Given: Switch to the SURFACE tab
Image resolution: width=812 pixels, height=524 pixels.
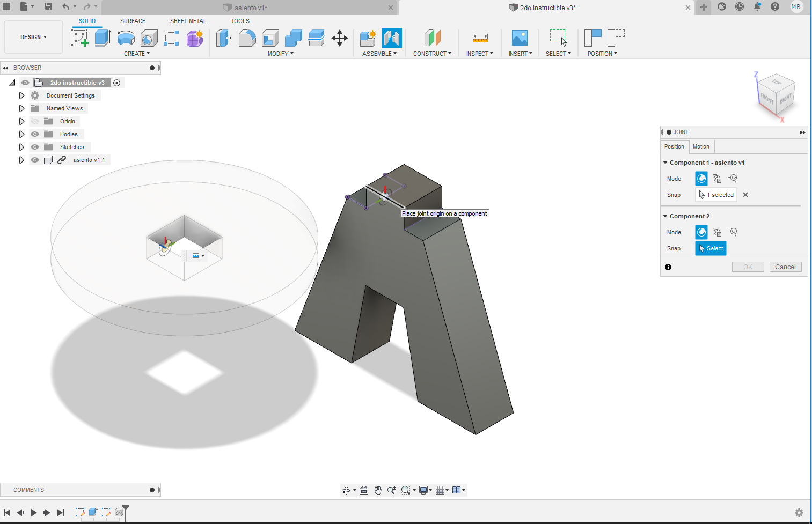Looking at the screenshot, I should (133, 21).
